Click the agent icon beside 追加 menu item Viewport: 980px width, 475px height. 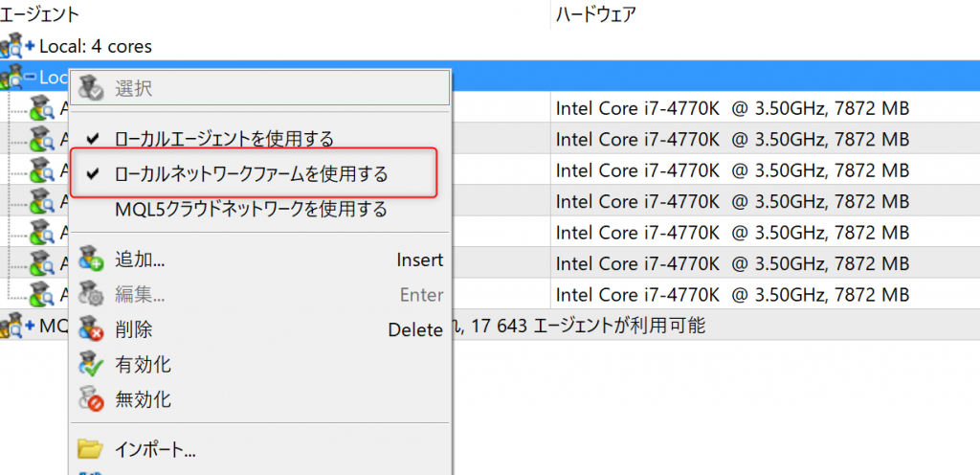pyautogui.click(x=91, y=260)
